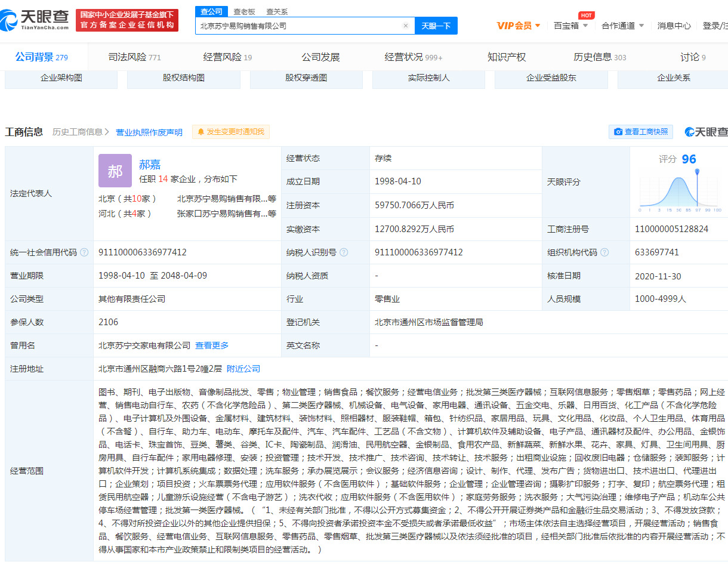Click the 北京苏宁易购销售有限...等 company link
The image size is (728, 565).
click(227, 199)
